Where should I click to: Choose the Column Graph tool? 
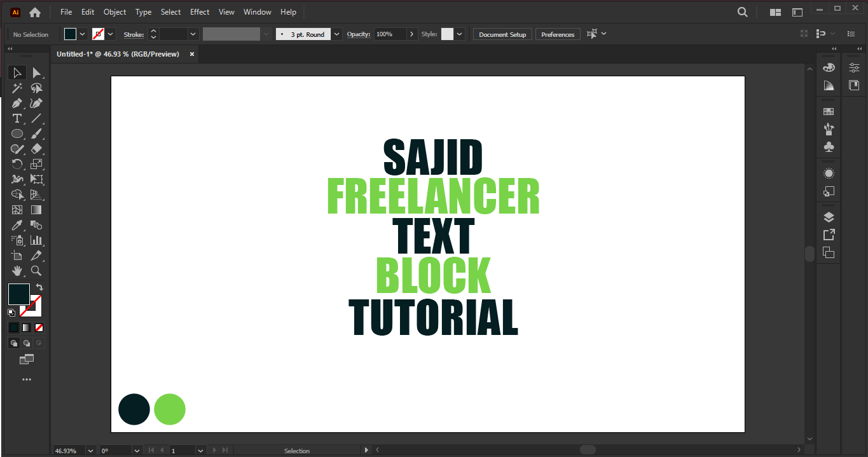pyautogui.click(x=37, y=240)
